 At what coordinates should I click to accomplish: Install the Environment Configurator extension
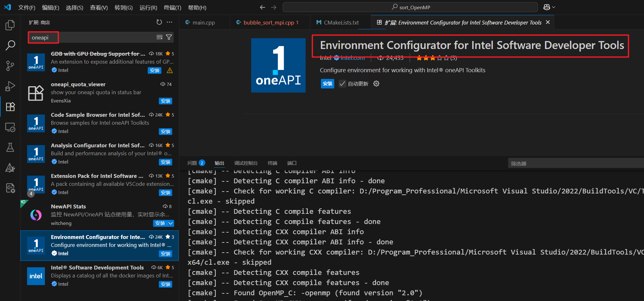[327, 83]
